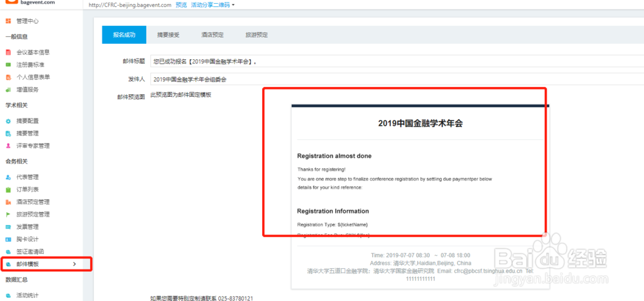Click the 注册费标准 icon

click(x=8, y=64)
